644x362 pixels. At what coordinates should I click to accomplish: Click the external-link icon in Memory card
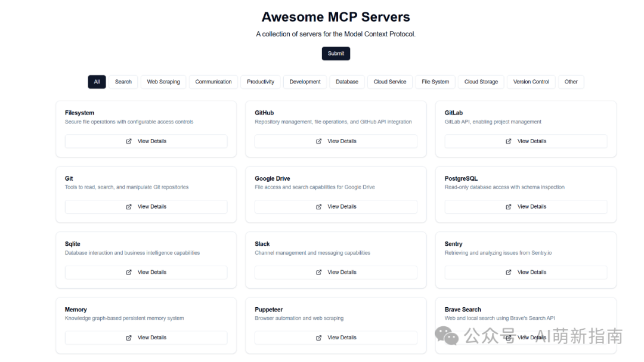pos(129,338)
